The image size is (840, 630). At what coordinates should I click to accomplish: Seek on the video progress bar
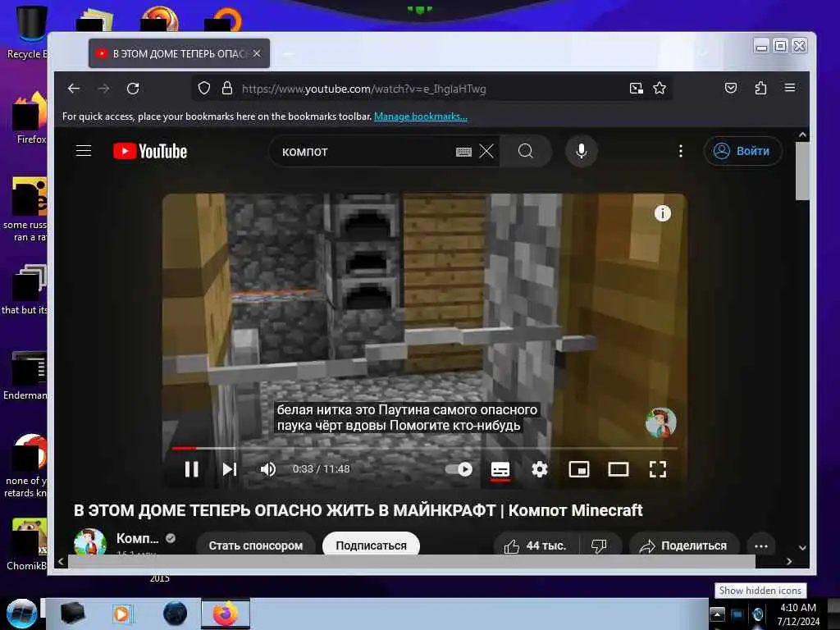pyautogui.click(x=424, y=448)
